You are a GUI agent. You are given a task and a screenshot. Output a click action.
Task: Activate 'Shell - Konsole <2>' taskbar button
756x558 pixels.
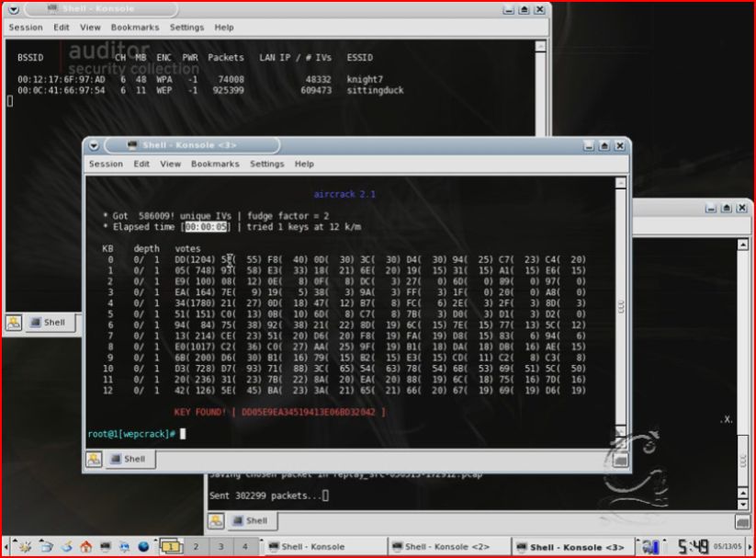point(446,546)
